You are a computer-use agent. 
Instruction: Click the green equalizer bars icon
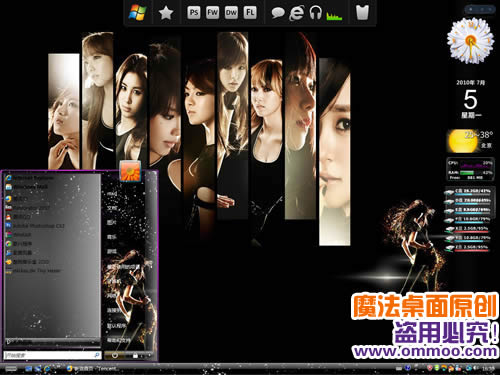tap(334, 15)
